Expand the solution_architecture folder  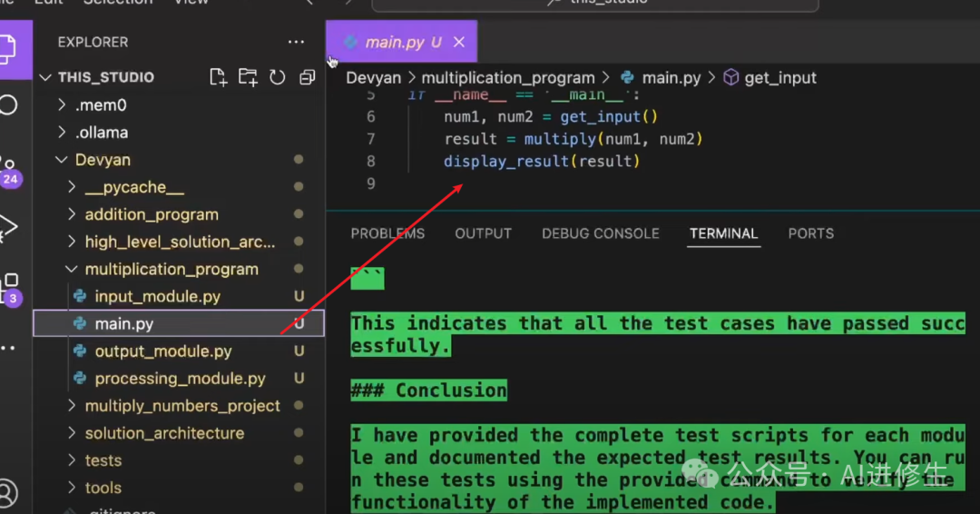click(x=72, y=432)
